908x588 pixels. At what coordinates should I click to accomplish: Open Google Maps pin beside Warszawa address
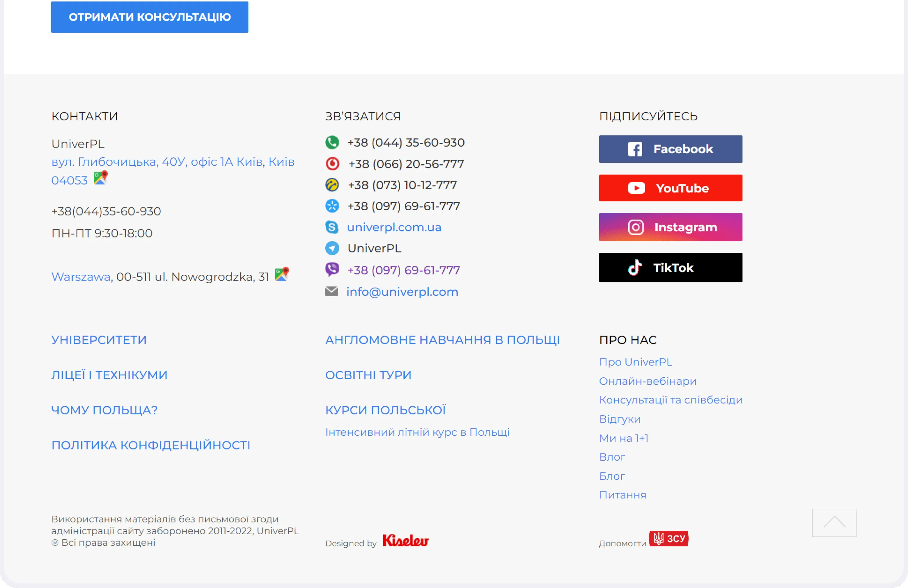coord(282,274)
